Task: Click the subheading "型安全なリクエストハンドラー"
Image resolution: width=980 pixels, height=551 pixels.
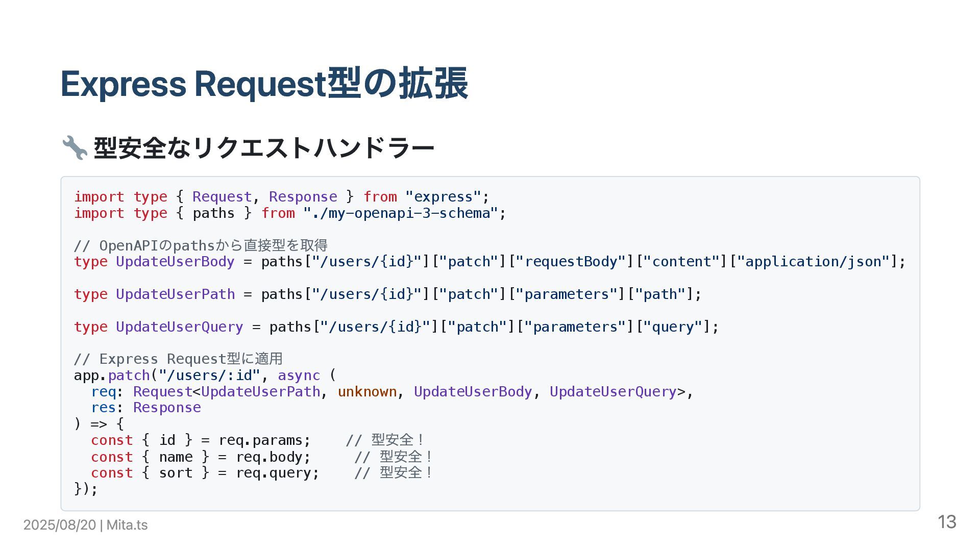Action: tap(264, 148)
